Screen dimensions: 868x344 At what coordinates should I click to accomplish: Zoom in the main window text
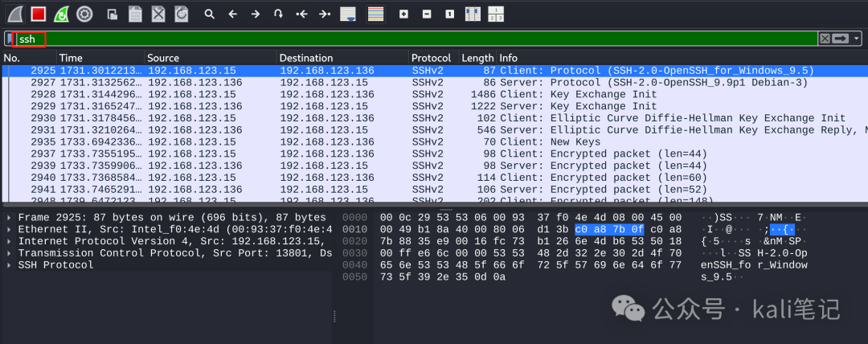(403, 14)
